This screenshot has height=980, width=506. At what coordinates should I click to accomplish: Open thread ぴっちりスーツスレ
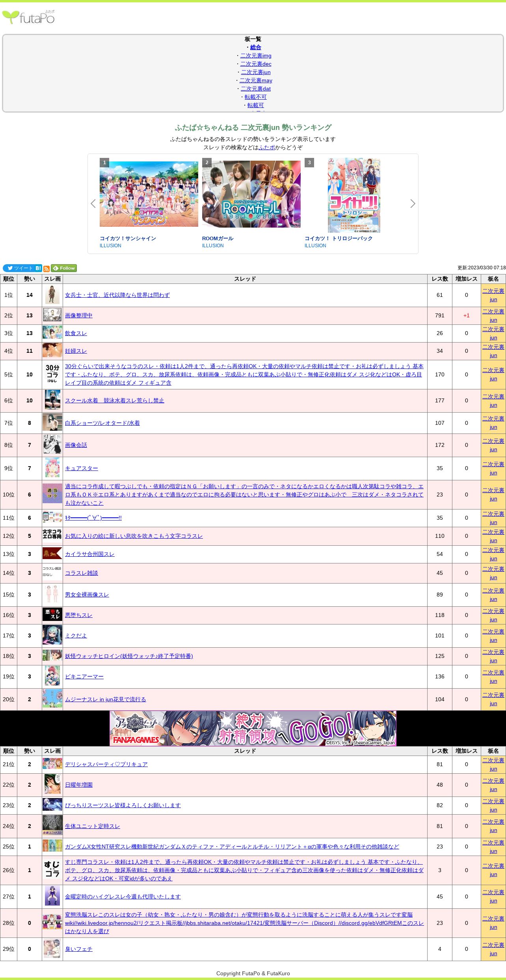123,805
